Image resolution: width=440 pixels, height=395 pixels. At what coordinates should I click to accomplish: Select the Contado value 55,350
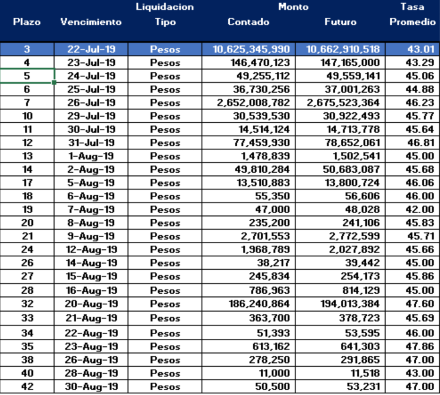[x=248, y=196]
